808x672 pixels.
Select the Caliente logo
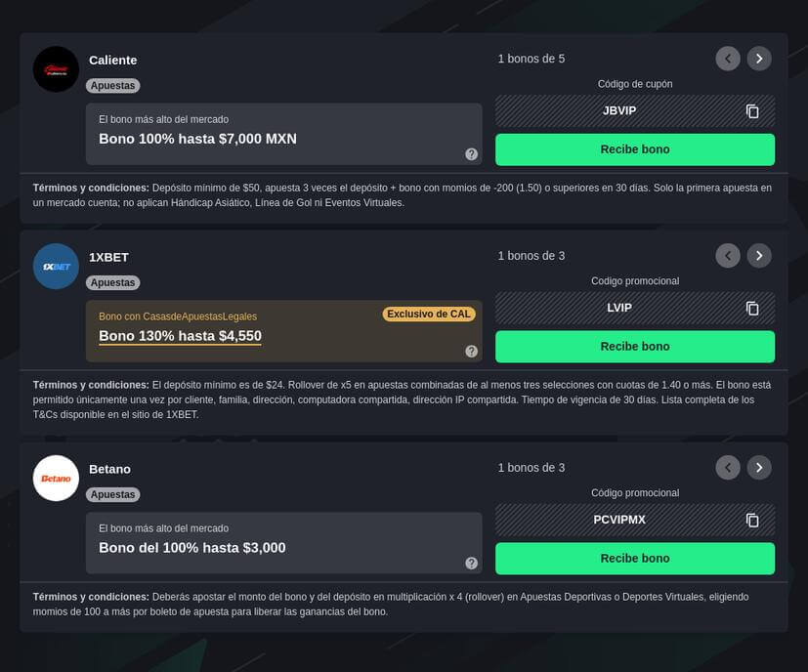tap(56, 69)
